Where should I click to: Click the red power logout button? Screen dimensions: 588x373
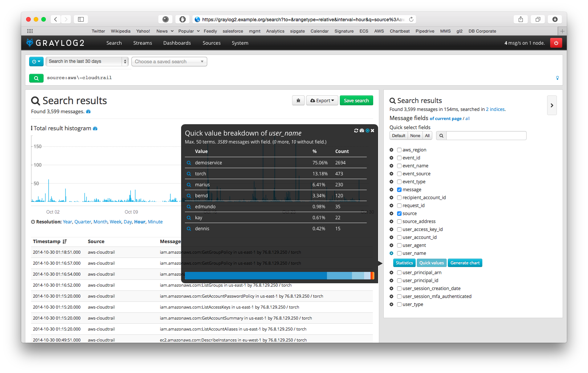(x=556, y=43)
